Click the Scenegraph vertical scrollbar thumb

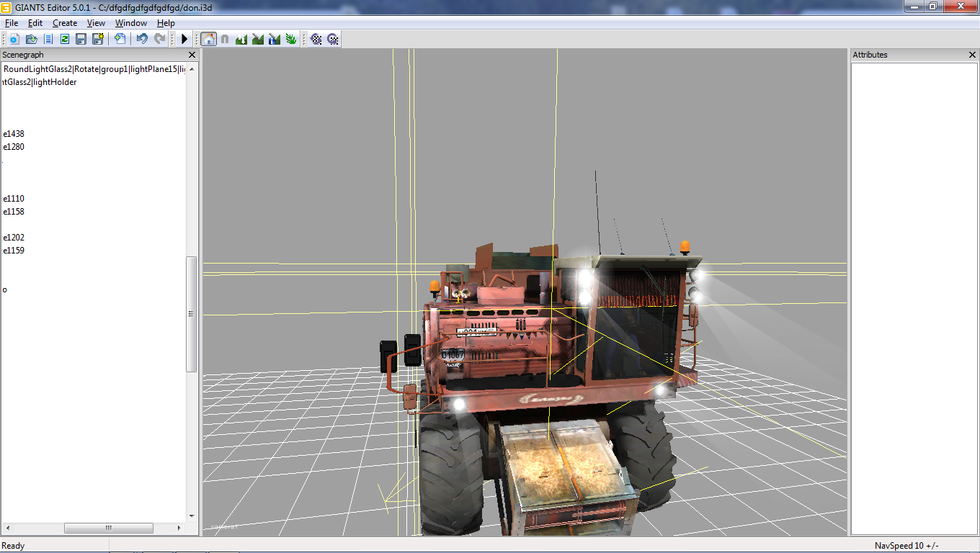[191, 314]
